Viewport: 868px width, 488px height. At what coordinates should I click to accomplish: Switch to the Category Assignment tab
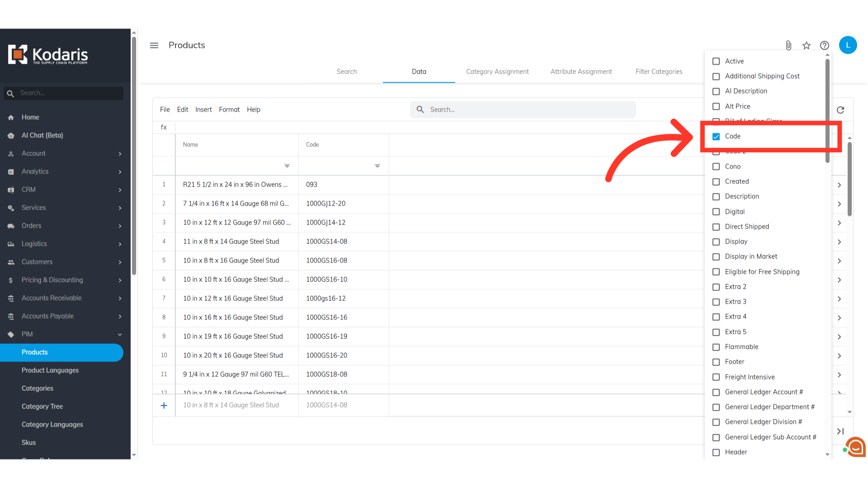click(497, 71)
